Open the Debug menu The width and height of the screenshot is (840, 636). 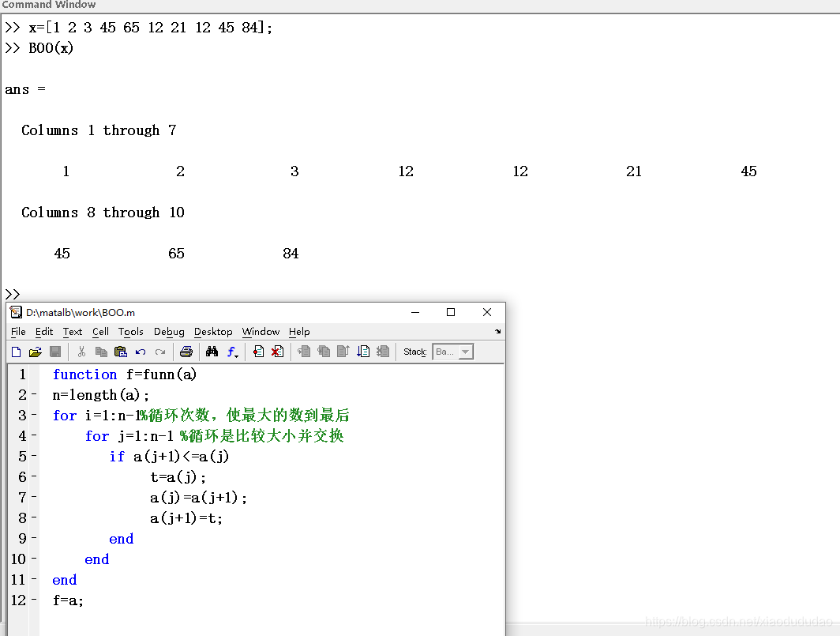(x=169, y=332)
